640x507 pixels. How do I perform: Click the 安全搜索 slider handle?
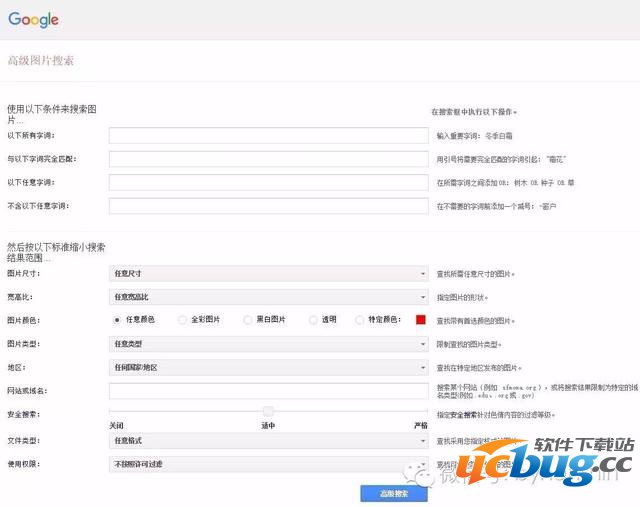[268, 411]
